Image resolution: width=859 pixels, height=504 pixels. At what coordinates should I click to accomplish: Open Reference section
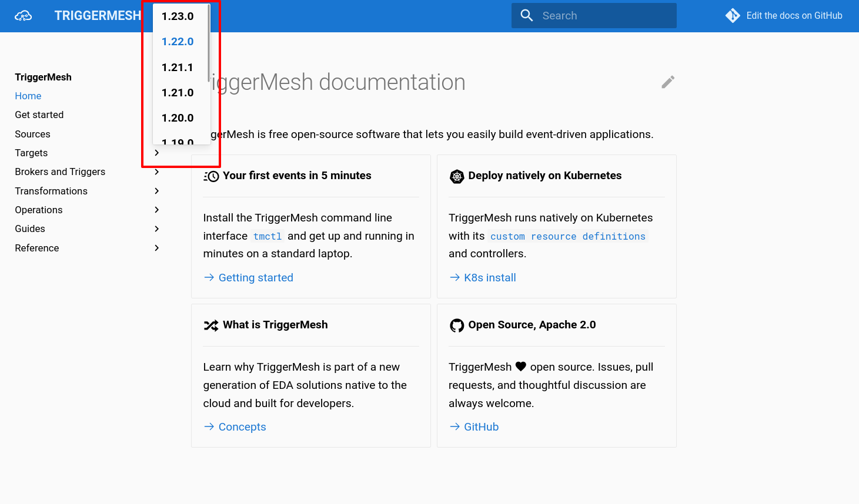(37, 248)
